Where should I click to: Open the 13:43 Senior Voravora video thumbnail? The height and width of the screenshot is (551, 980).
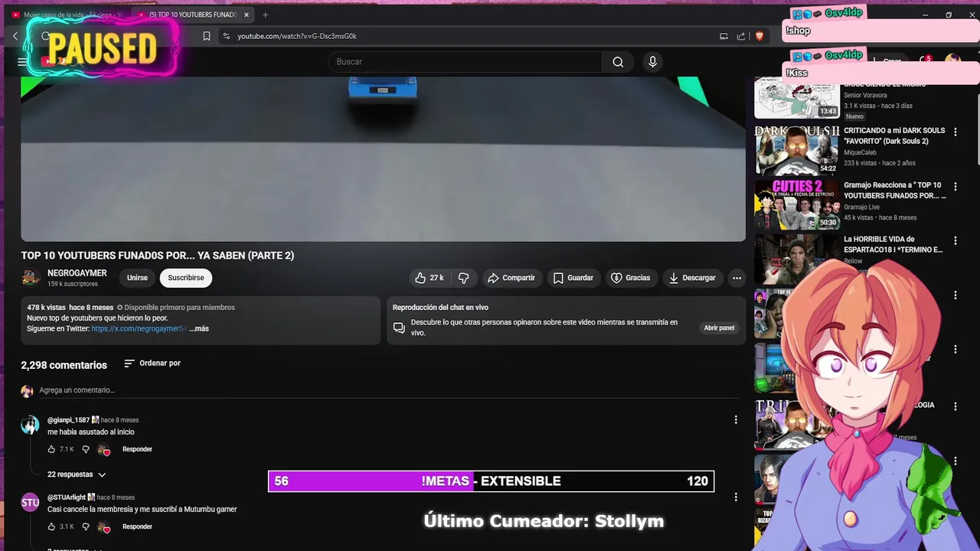click(x=797, y=98)
